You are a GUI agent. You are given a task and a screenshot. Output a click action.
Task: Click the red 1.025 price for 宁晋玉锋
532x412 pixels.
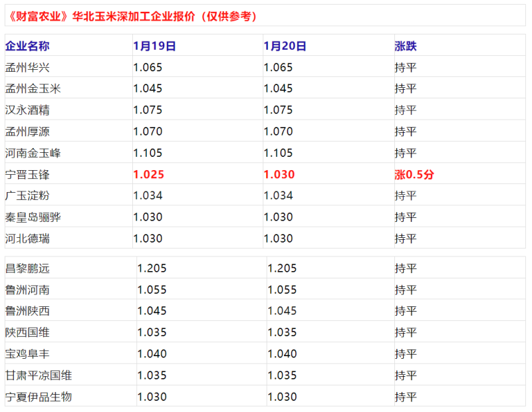click(x=148, y=175)
